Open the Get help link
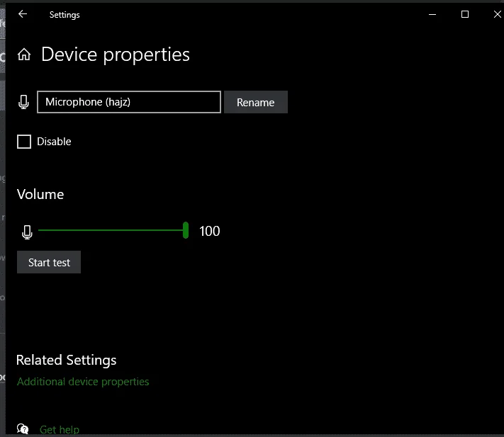504x437 pixels. tap(60, 430)
